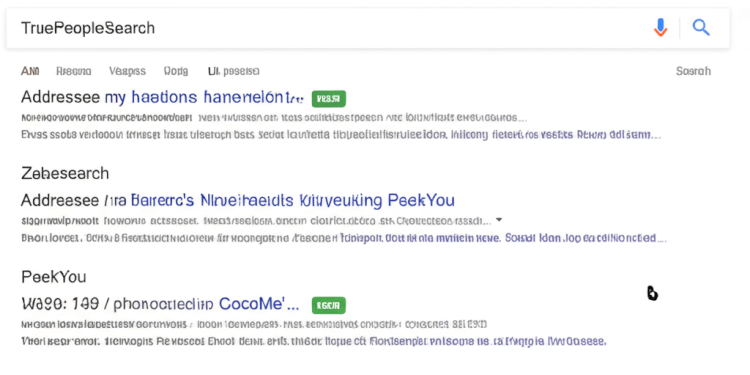
Task: Open the 'Ll. pseeisa' search tab
Action: pos(233,71)
